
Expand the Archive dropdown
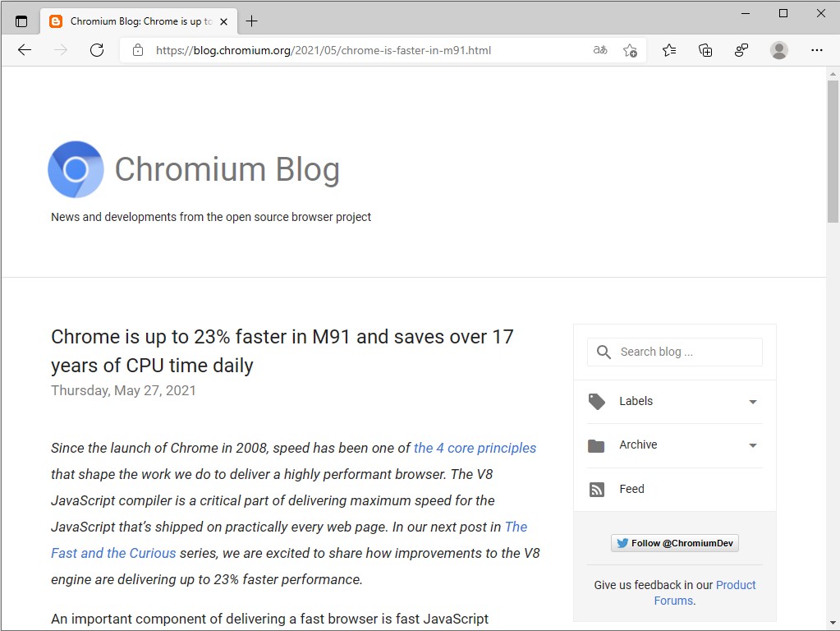[752, 445]
